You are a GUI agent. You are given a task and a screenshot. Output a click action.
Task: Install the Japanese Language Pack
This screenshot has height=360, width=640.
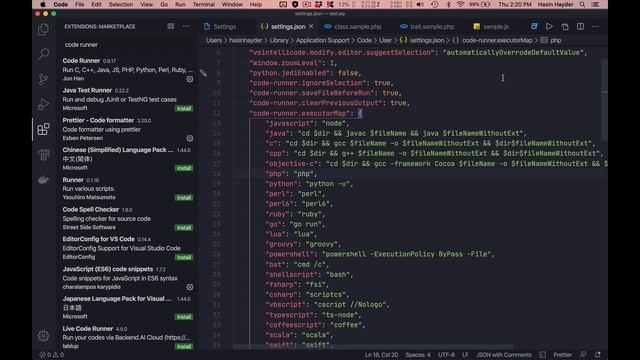pyautogui.click(x=184, y=317)
